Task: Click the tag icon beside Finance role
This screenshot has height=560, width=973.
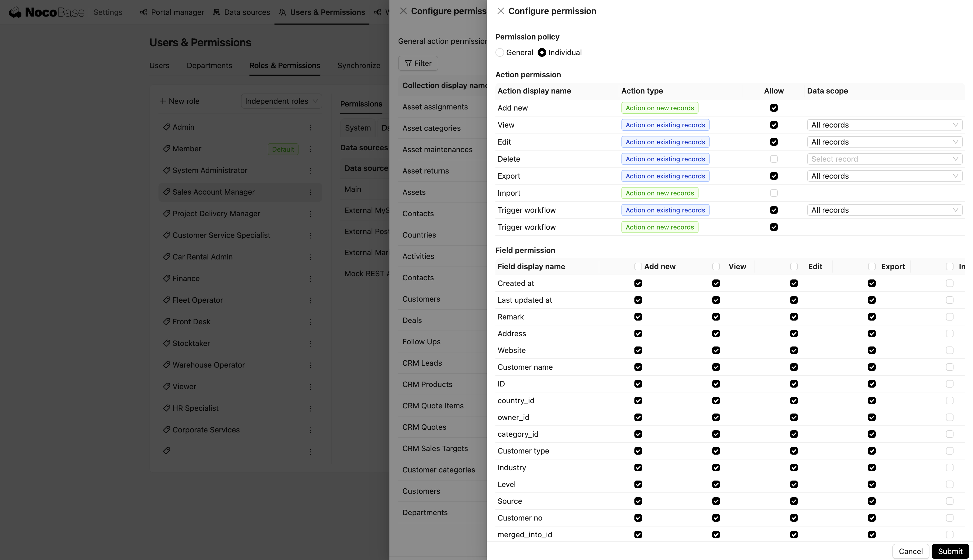Action: pos(167,278)
